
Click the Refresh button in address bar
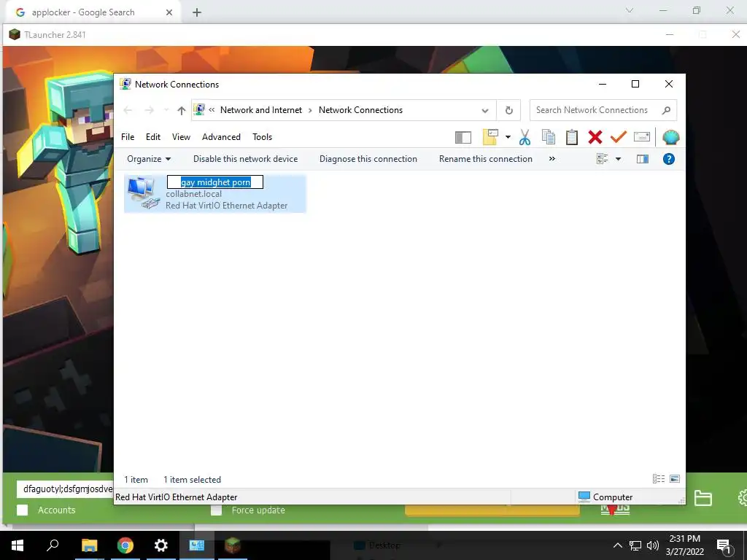point(508,111)
